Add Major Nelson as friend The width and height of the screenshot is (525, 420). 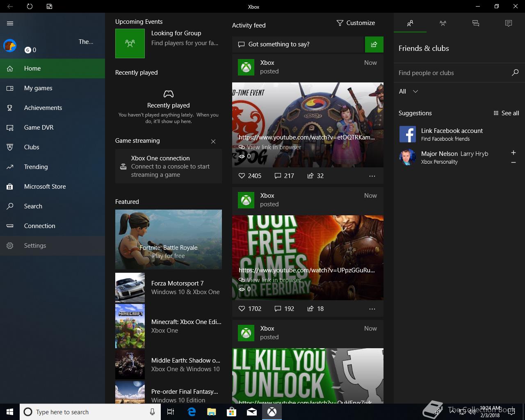(514, 153)
